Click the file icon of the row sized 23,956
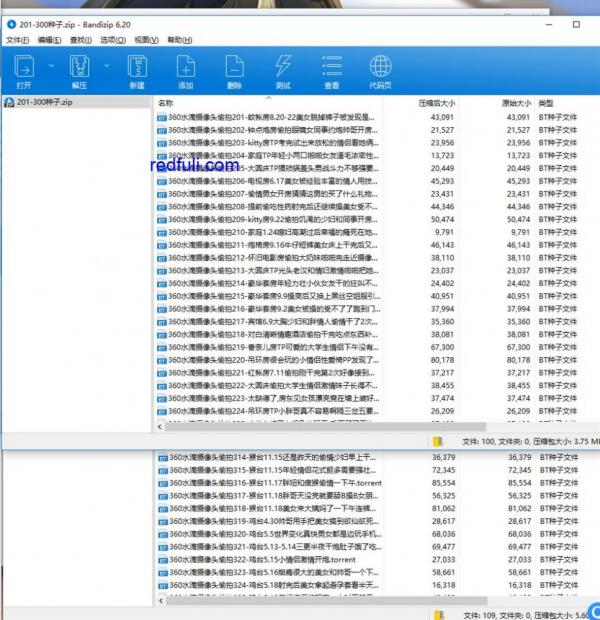Screen dimensions: 600x620 pyautogui.click(x=161, y=143)
